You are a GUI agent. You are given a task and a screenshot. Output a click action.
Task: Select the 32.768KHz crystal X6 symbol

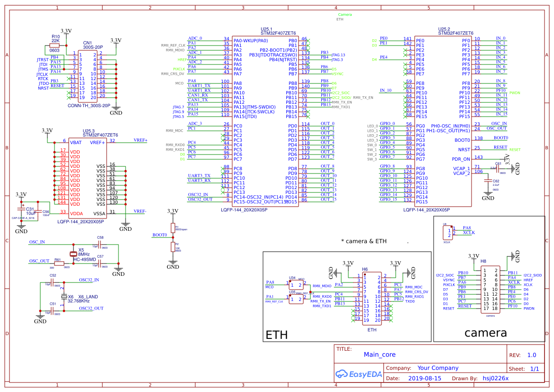coord(64,296)
